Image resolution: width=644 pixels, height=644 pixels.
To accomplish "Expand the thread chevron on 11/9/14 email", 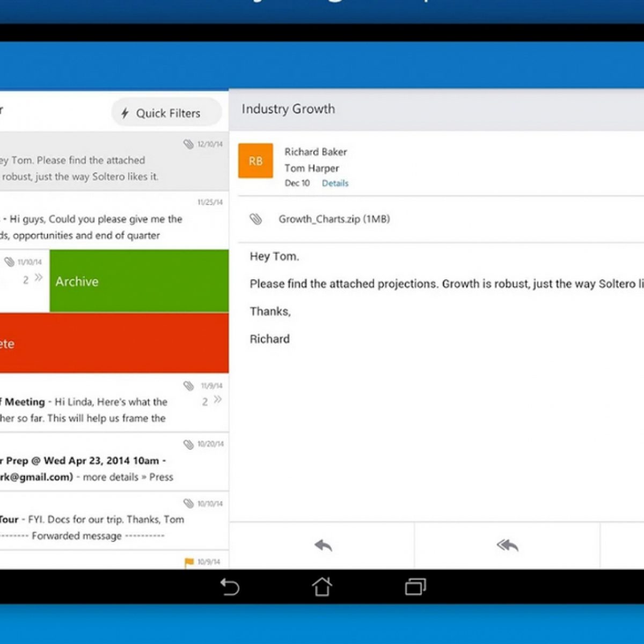I will point(217,400).
